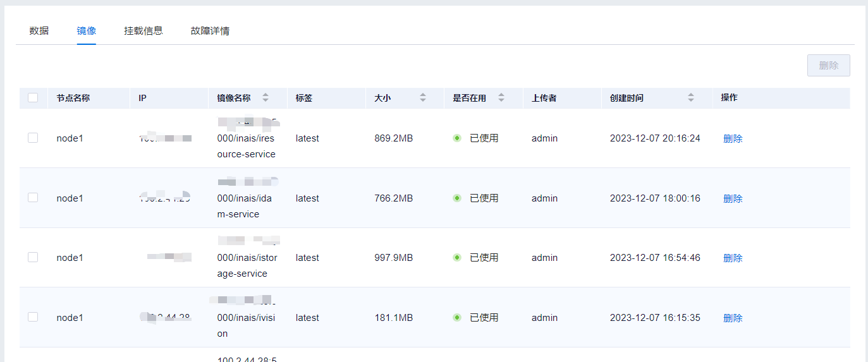This screenshot has height=362, width=868.
Task: Click 删除 link for image created 2023-12-07 18:00:16
Action: 733,199
